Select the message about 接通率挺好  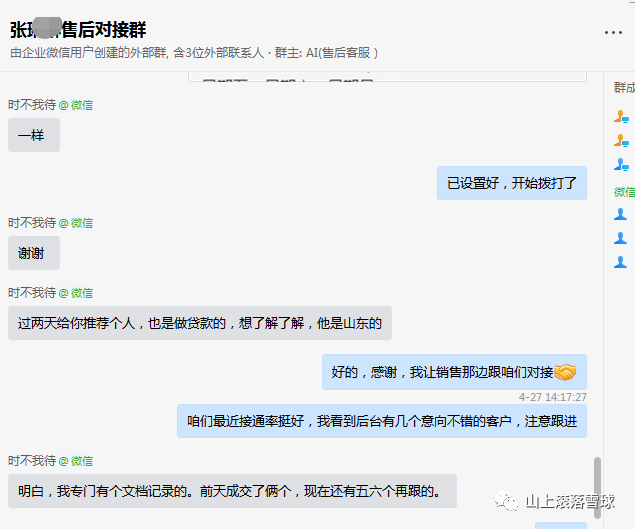(x=382, y=421)
